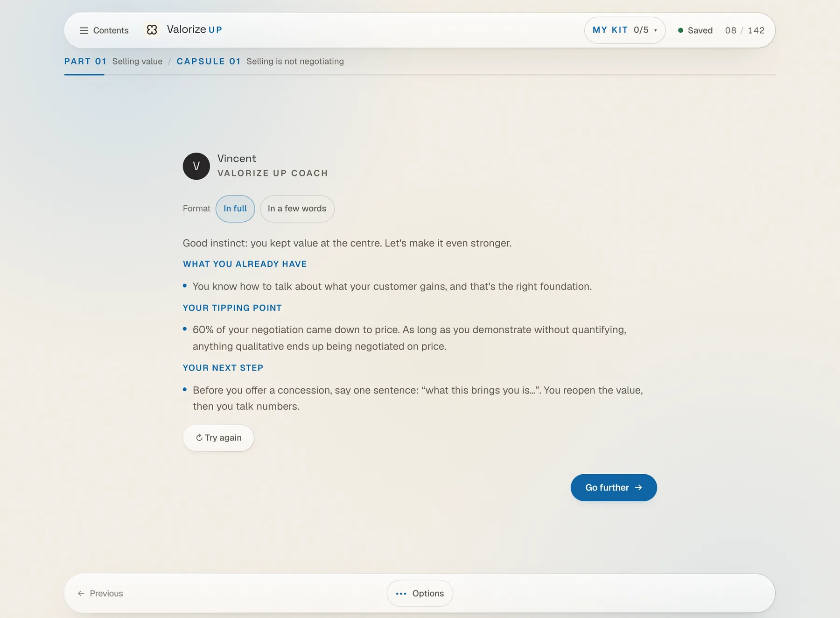Click the YOUR TIPPING POINT heading

click(232, 308)
